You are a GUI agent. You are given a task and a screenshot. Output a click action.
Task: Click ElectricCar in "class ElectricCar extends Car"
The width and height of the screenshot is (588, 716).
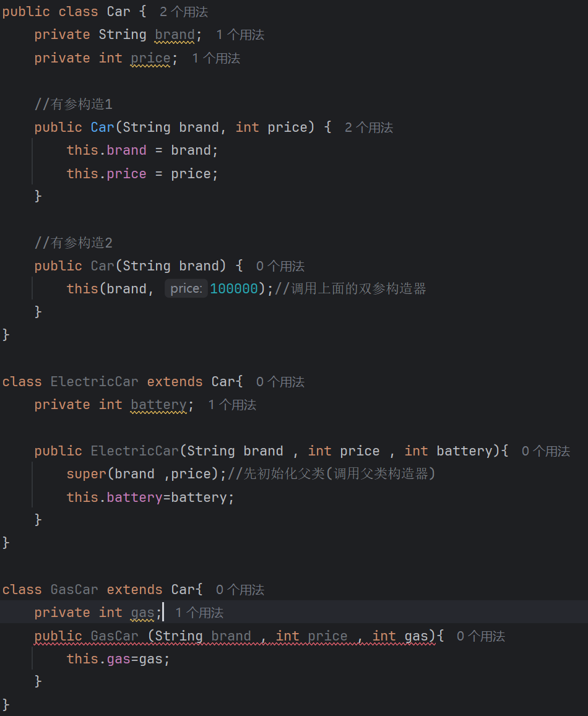(x=94, y=382)
